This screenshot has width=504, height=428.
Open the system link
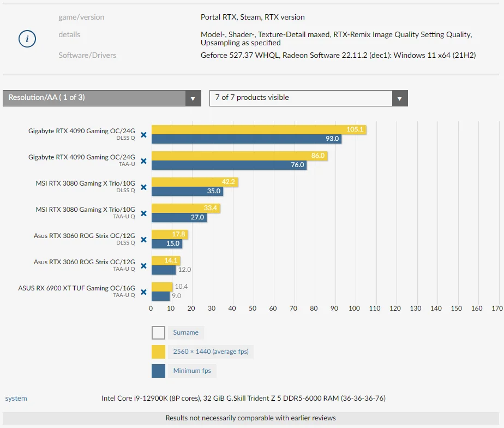[x=16, y=399]
